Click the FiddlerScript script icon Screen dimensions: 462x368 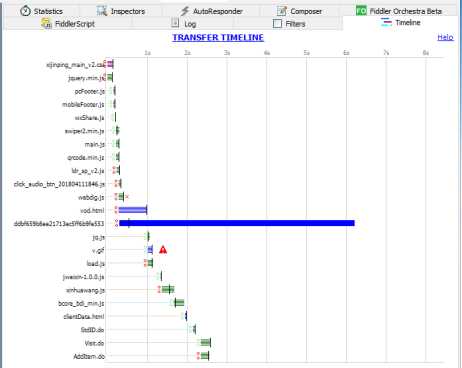[46, 24]
